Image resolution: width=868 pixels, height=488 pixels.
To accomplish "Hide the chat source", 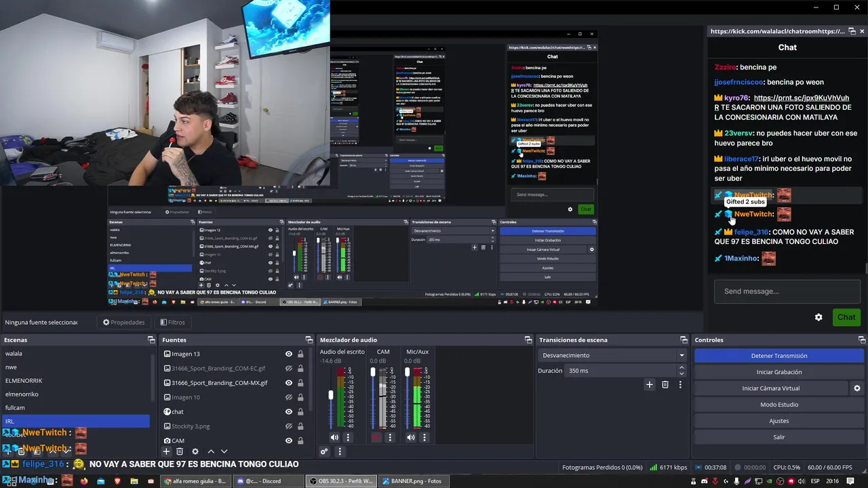I will pyautogui.click(x=289, y=411).
